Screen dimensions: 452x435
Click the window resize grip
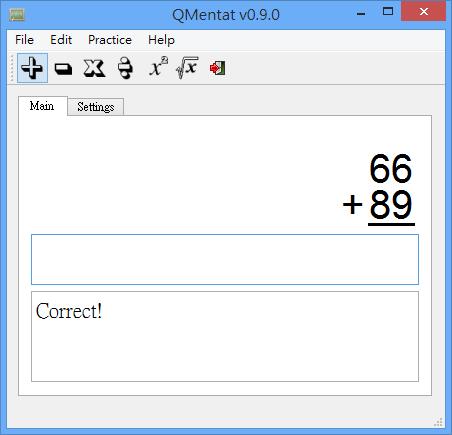pyautogui.click(x=438, y=422)
